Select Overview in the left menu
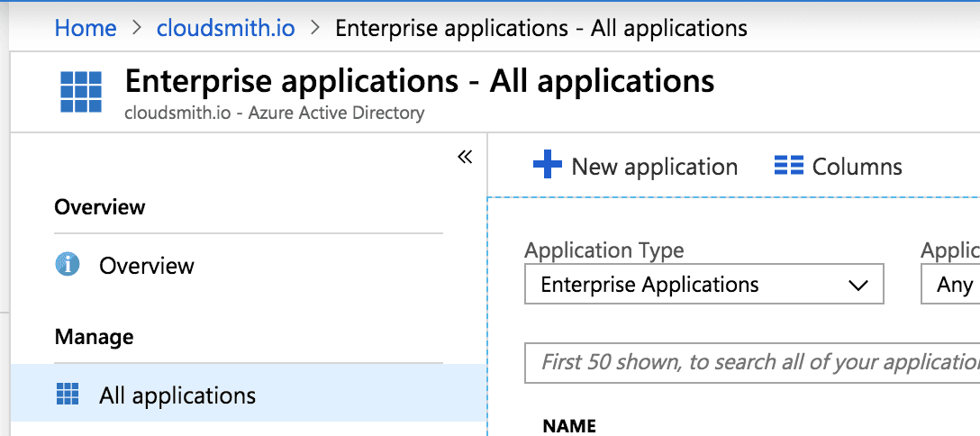The image size is (980, 436). [x=147, y=266]
